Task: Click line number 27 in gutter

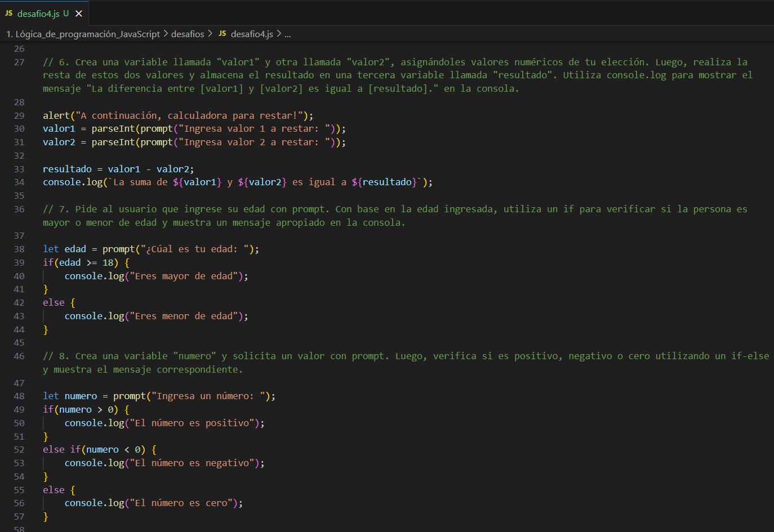Action: click(19, 62)
